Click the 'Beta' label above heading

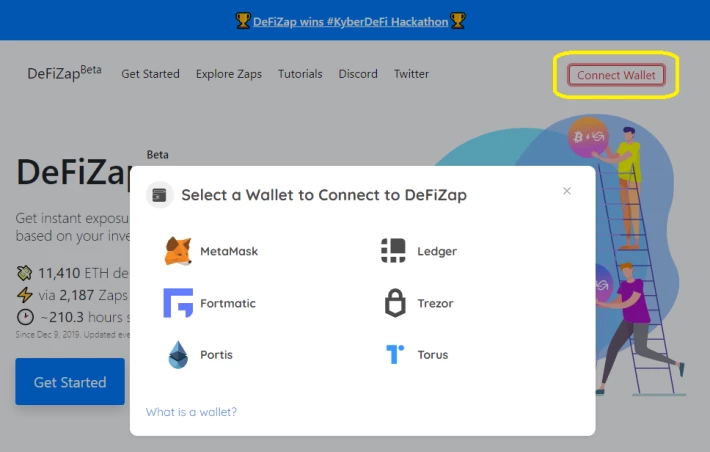(158, 154)
